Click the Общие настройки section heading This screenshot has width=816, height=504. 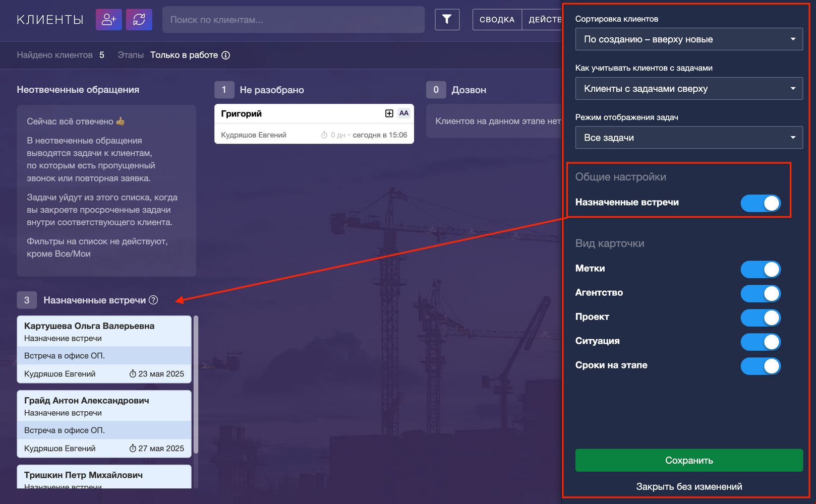(621, 177)
